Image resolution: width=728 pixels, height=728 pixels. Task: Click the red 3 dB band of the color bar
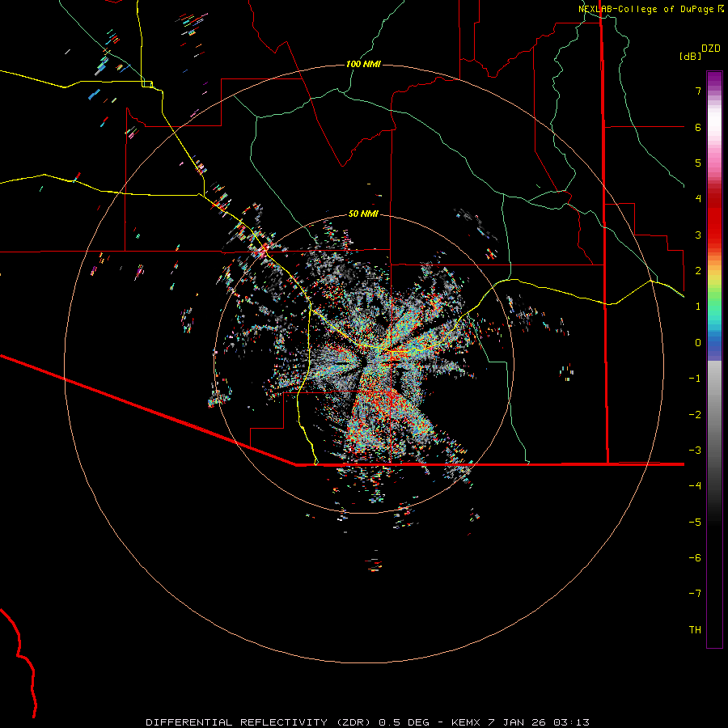[x=714, y=235]
